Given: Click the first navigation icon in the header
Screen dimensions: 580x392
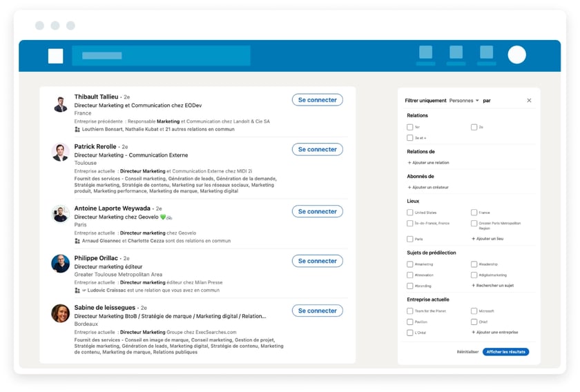Looking at the screenshot, I should 425,52.
